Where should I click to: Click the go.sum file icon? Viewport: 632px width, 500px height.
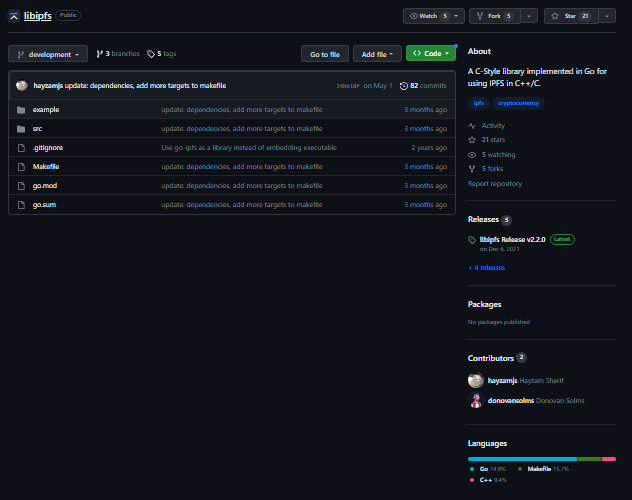pos(21,205)
